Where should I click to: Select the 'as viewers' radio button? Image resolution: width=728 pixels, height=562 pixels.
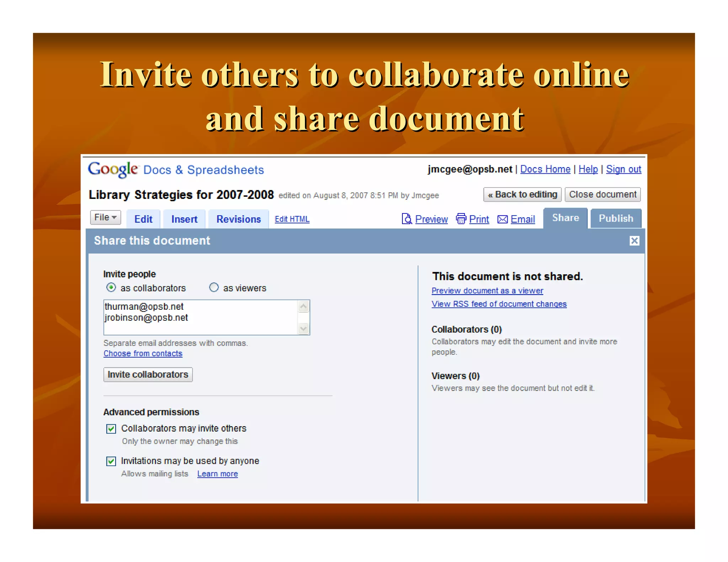[214, 287]
